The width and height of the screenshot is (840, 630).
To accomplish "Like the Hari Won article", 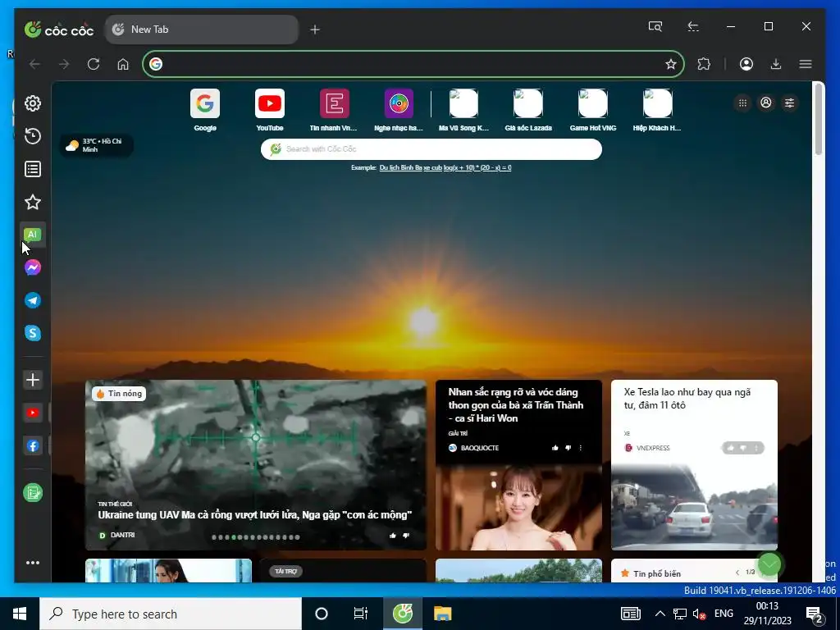I will coord(555,448).
